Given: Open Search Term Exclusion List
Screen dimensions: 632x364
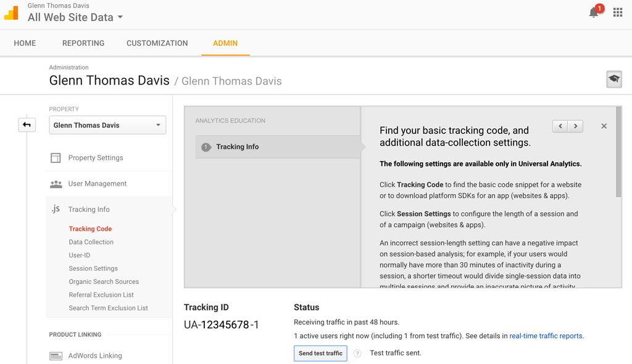Looking at the screenshot, I should [109, 308].
